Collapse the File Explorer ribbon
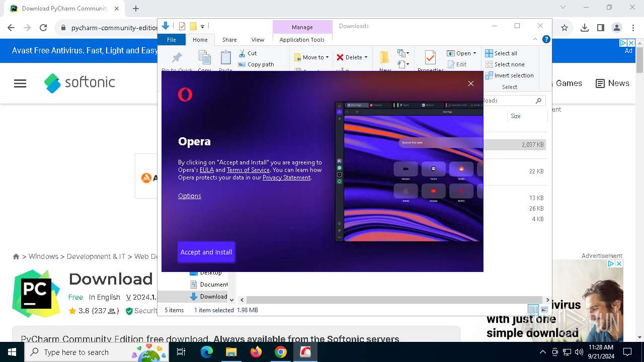 [x=535, y=39]
